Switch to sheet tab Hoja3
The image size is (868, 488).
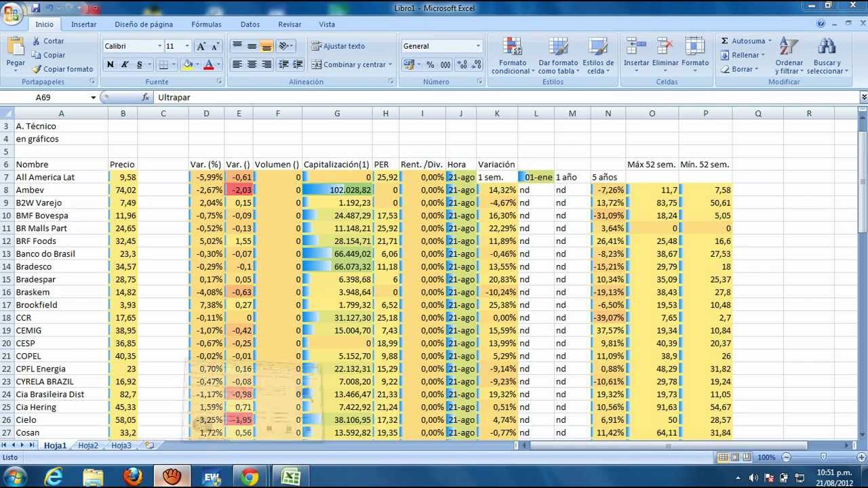(x=121, y=445)
